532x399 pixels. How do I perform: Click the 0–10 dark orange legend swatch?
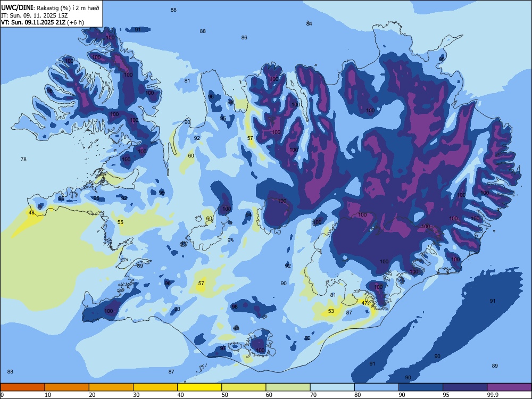[x=22, y=387]
